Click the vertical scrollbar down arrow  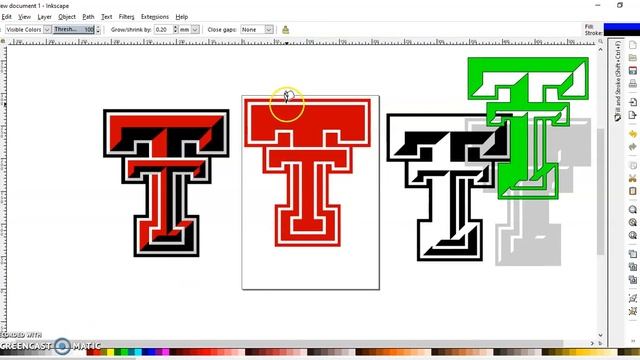pyautogui.click(x=600, y=335)
